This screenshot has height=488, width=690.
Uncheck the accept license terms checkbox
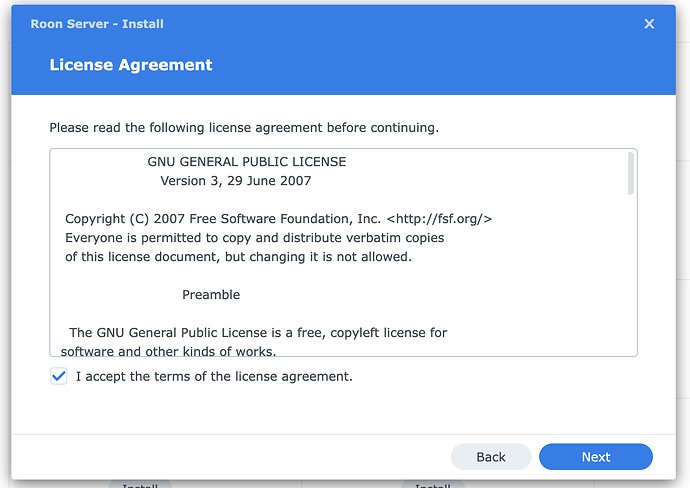(x=59, y=376)
